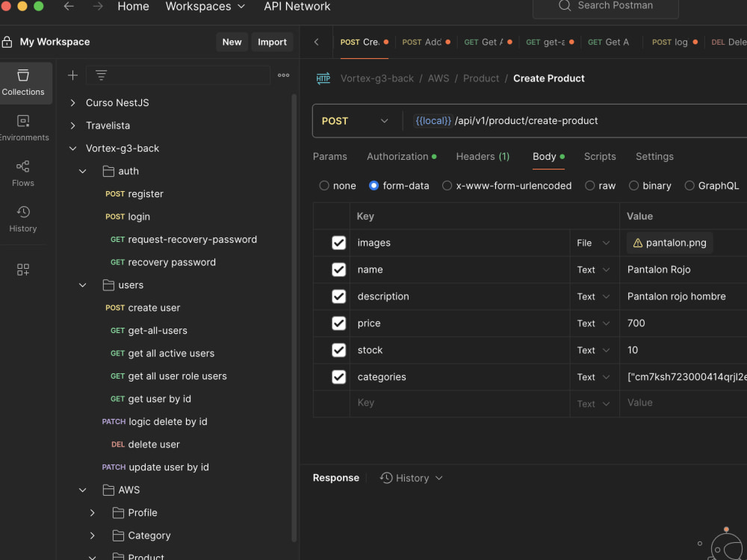Click the Search Postman field
This screenshot has width=747, height=560.
pos(605,6)
